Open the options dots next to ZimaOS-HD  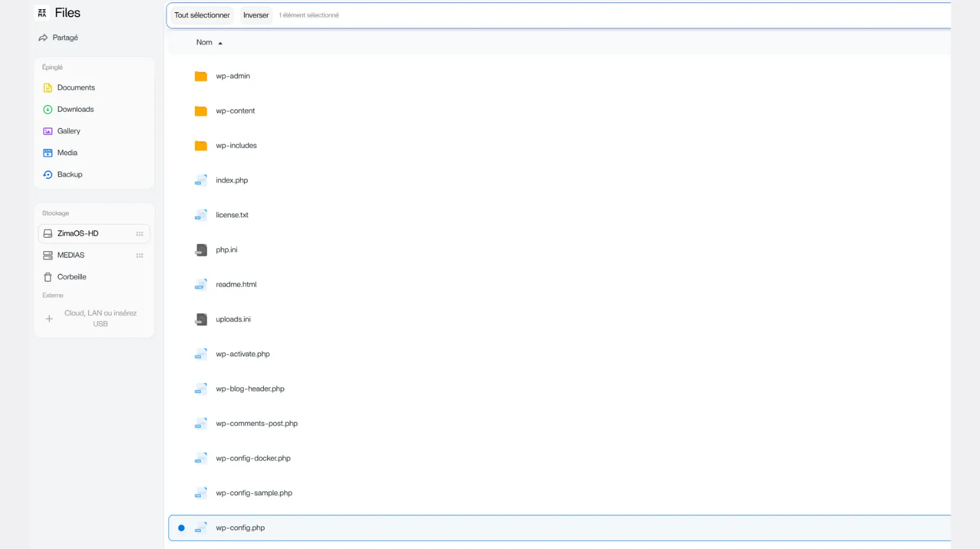140,233
